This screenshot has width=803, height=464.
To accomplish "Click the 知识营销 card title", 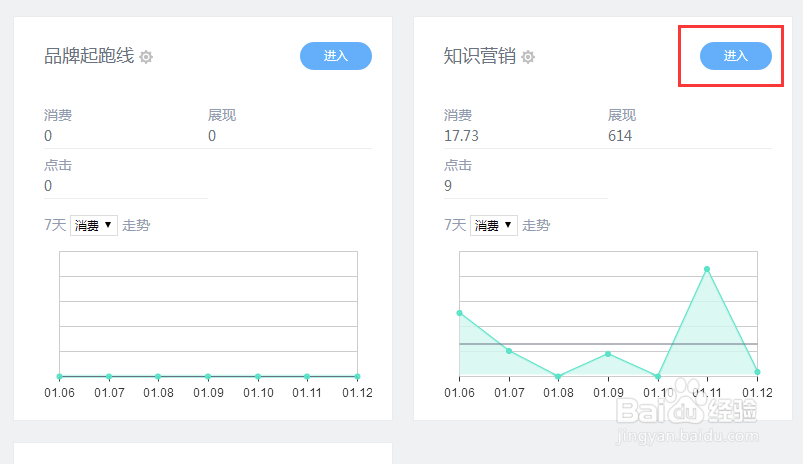I will (x=479, y=56).
